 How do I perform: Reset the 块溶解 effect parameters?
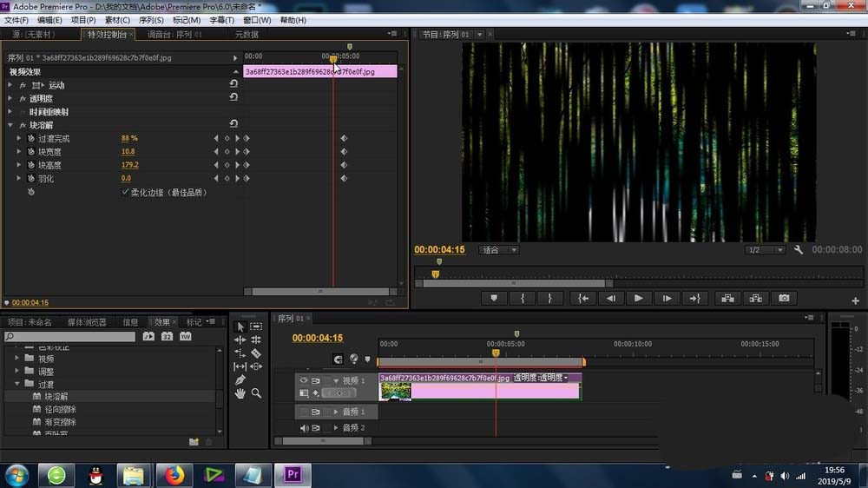pos(233,125)
